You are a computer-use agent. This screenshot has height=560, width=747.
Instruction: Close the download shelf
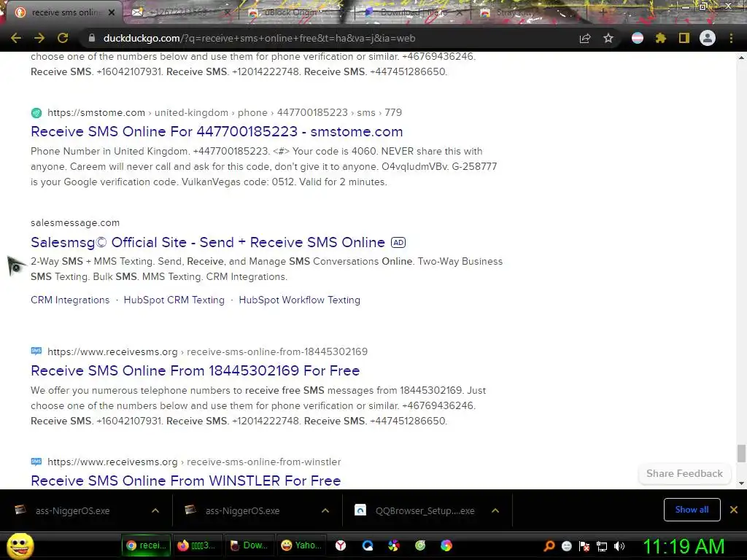click(734, 510)
